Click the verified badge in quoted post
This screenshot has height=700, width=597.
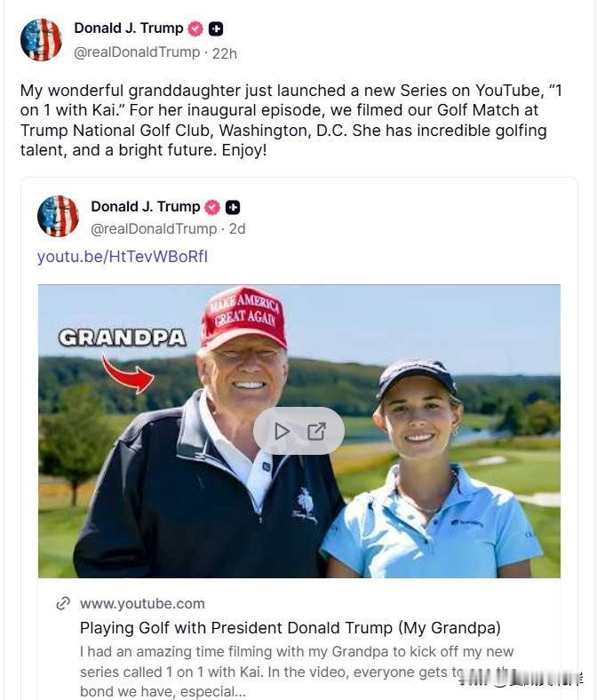pyautogui.click(x=212, y=208)
